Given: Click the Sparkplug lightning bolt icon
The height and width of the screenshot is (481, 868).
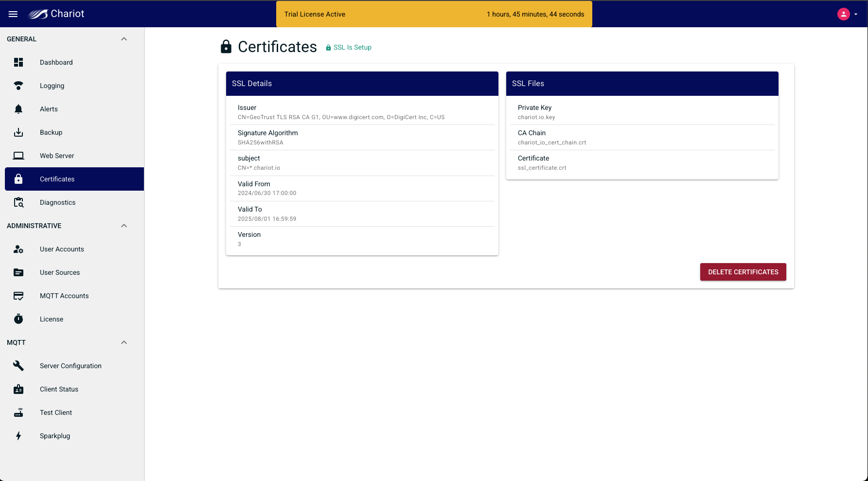Looking at the screenshot, I should (18, 436).
